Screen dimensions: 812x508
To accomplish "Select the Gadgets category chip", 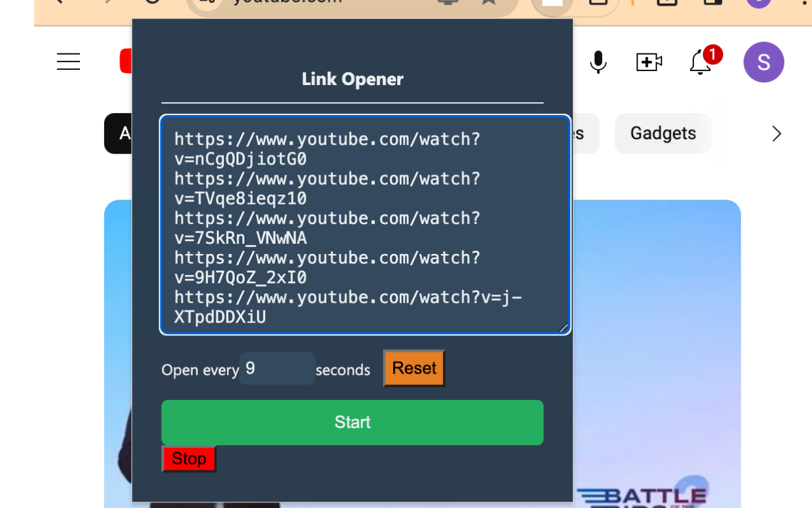I will [662, 133].
